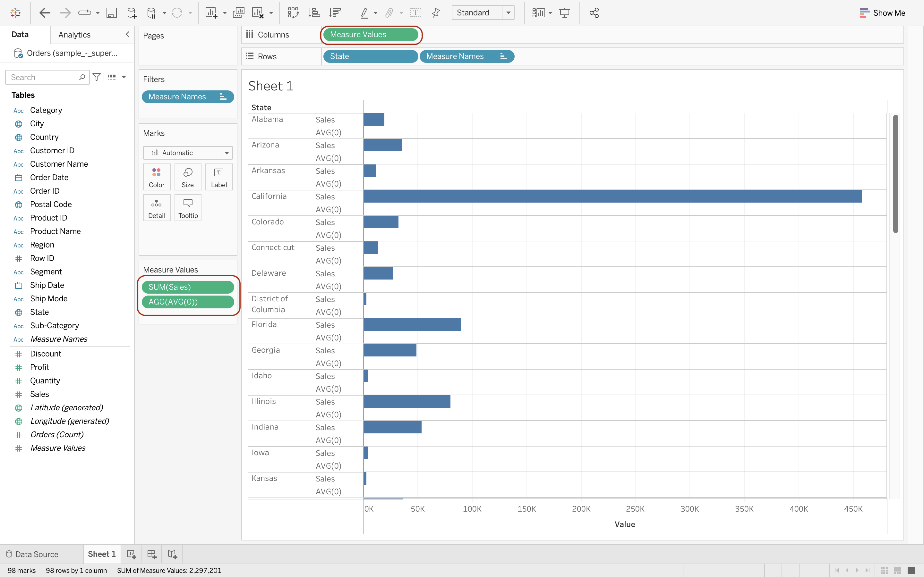
Task: Collapse the Data pane with the chevron
Action: coord(127,34)
